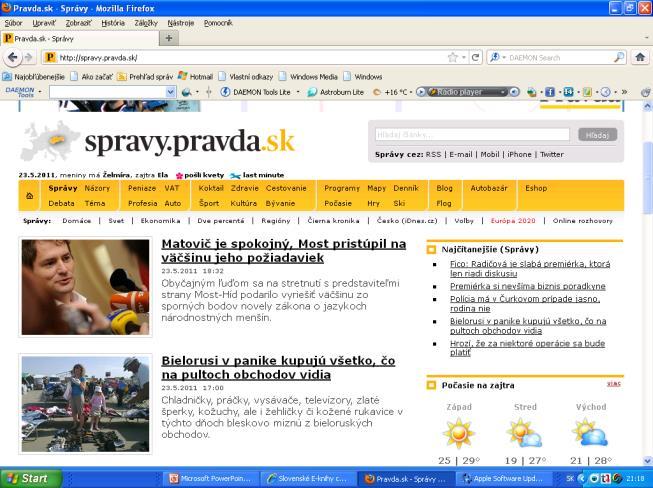The height and width of the screenshot is (488, 653).
Task: Open the Nástroje menu
Action: [x=181, y=23]
